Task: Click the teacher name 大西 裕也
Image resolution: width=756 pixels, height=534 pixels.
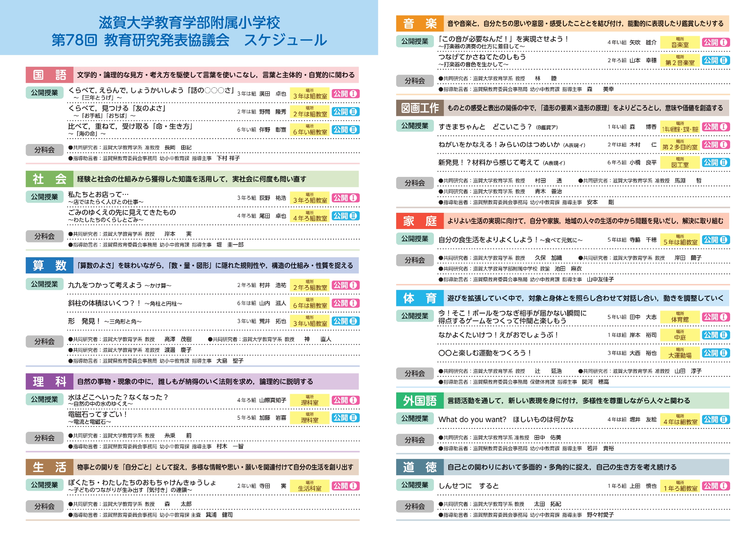Action: pos(643,353)
